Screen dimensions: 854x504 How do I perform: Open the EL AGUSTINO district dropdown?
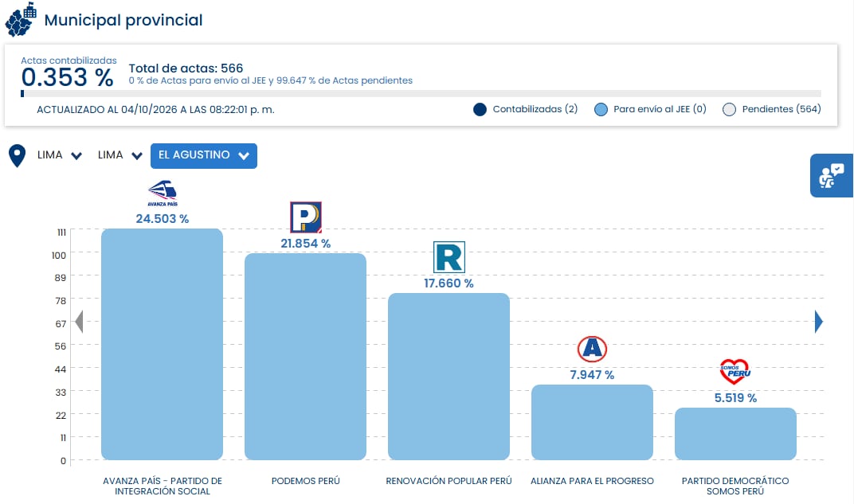click(x=204, y=156)
